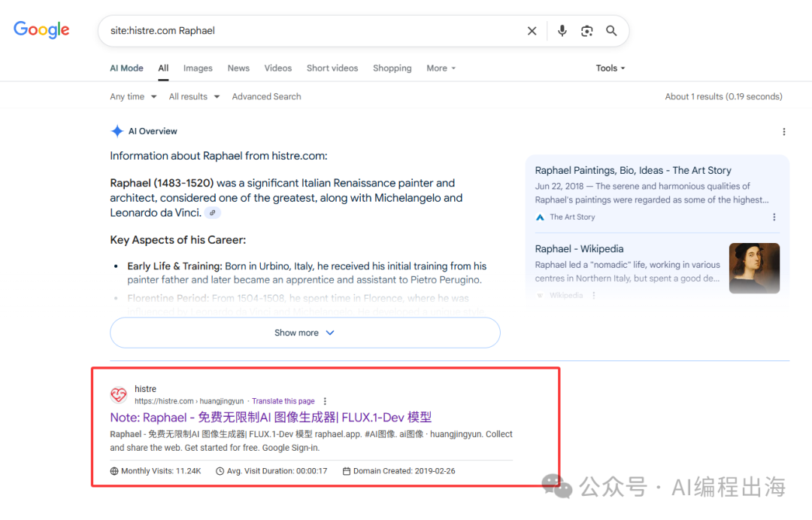Clear the search box with X icon
Image resolution: width=812 pixels, height=520 pixels.
532,31
